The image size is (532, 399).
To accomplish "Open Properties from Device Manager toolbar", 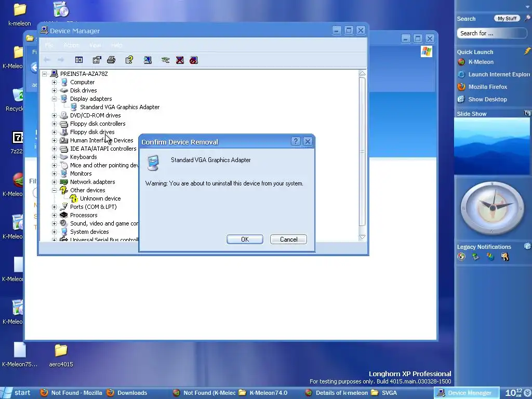I will point(97,60).
